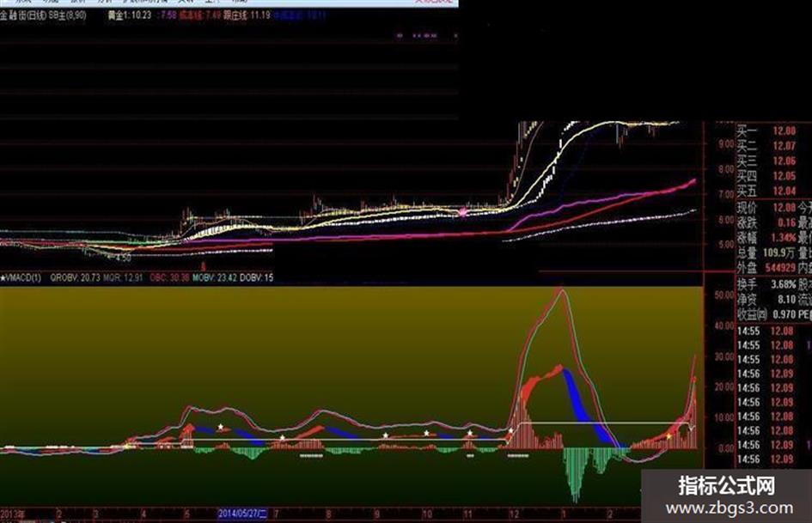Jump to month 12 on time axis

514,514
